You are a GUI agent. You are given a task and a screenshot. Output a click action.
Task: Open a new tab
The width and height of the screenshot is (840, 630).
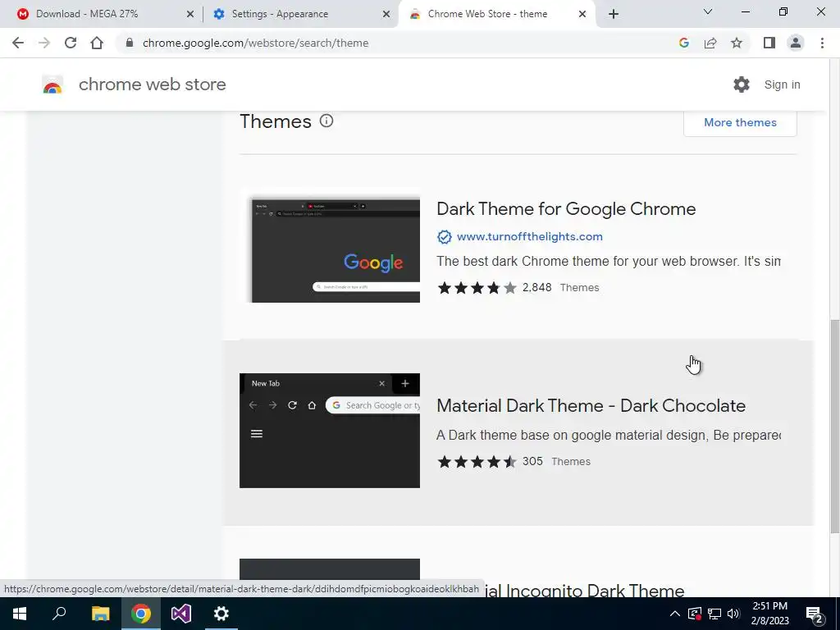click(614, 14)
